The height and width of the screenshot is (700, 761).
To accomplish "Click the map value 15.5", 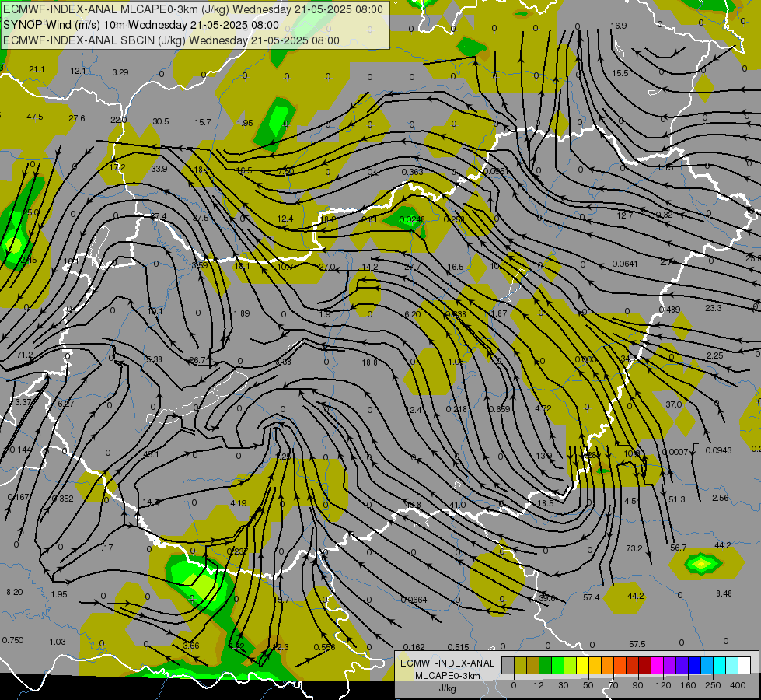I will [x=620, y=73].
